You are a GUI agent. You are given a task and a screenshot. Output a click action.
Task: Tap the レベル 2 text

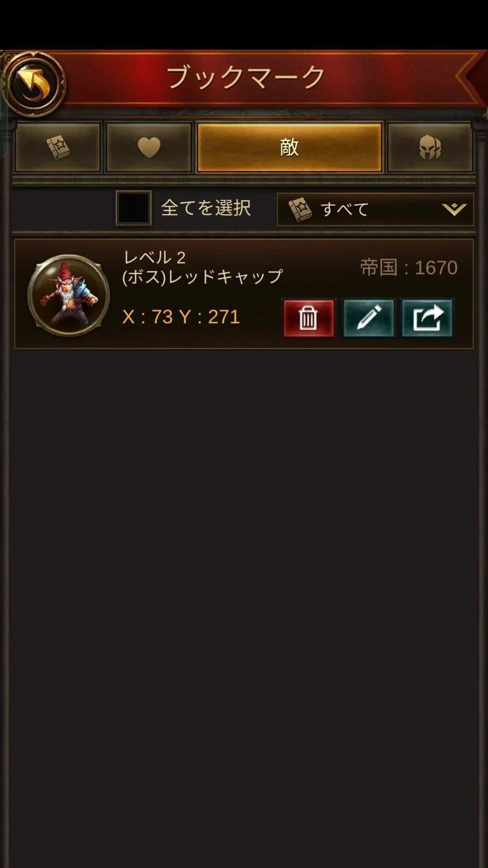coord(155,258)
